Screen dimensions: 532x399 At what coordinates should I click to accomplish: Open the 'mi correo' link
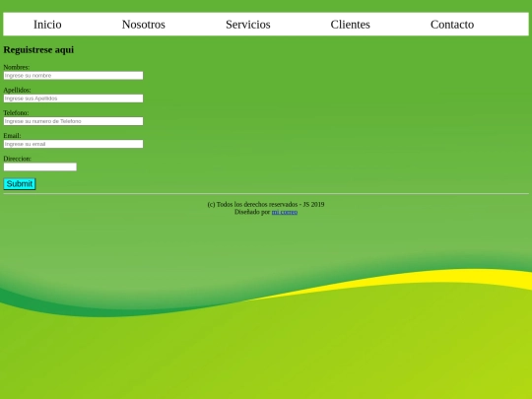tap(285, 212)
